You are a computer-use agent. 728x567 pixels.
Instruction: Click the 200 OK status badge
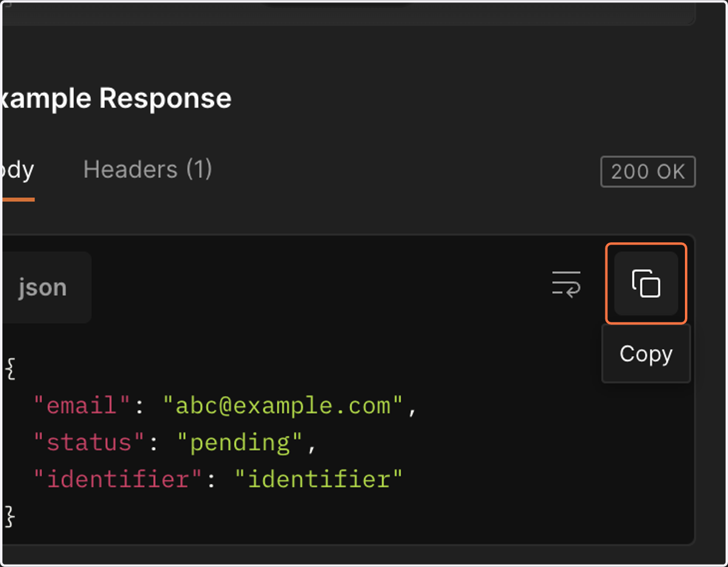click(x=648, y=172)
